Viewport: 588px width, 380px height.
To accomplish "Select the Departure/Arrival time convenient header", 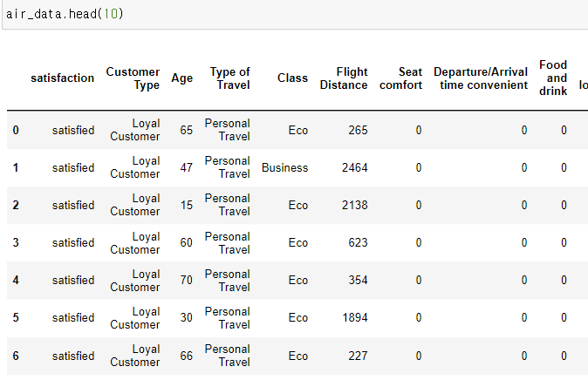I will click(481, 78).
